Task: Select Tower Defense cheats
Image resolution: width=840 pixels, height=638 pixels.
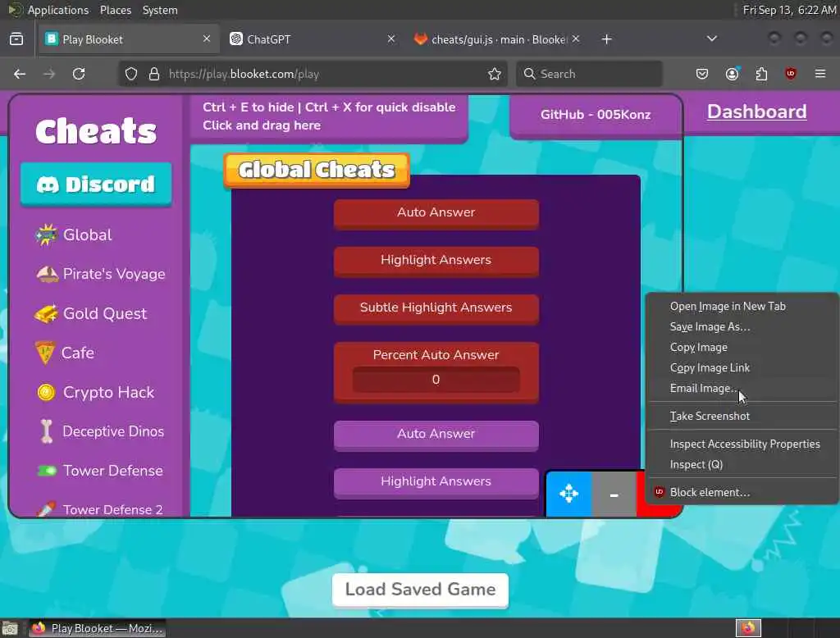Action: [99, 471]
